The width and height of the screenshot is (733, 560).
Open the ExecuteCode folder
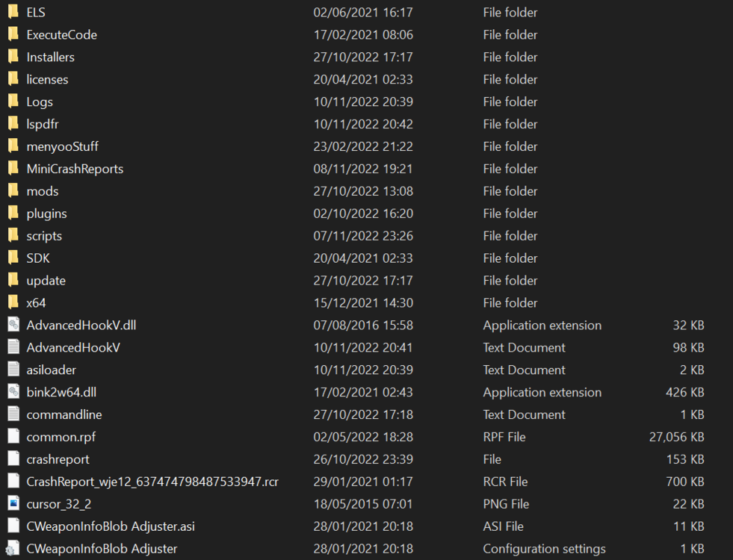point(61,34)
